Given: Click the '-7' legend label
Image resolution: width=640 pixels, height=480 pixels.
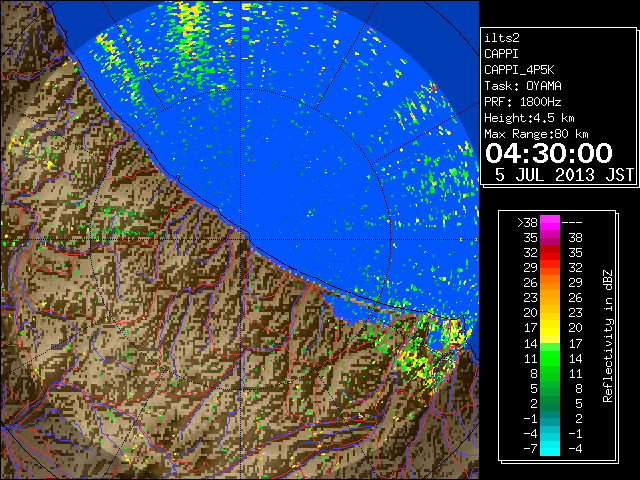Looking at the screenshot, I should click(x=530, y=449).
